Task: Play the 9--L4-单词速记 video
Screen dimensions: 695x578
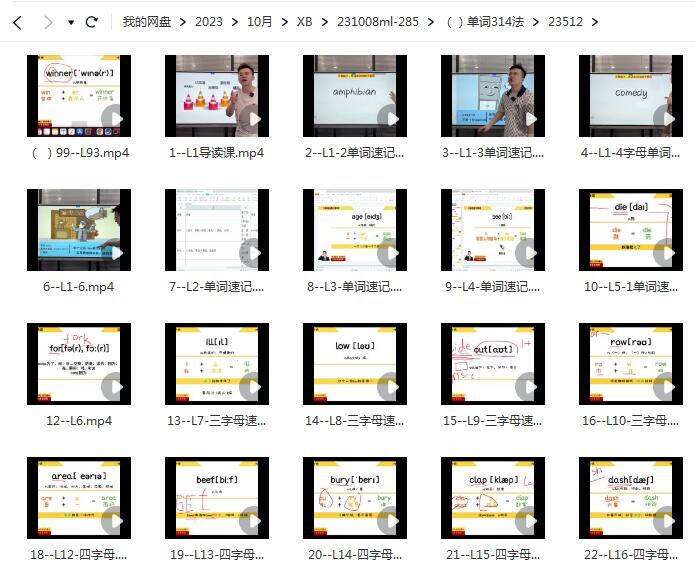Action: (x=529, y=253)
